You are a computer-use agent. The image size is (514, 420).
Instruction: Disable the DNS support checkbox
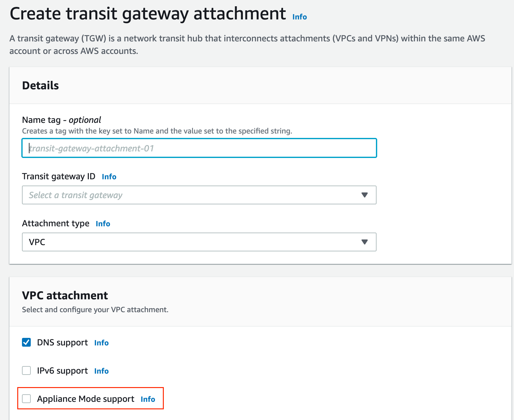(x=26, y=342)
